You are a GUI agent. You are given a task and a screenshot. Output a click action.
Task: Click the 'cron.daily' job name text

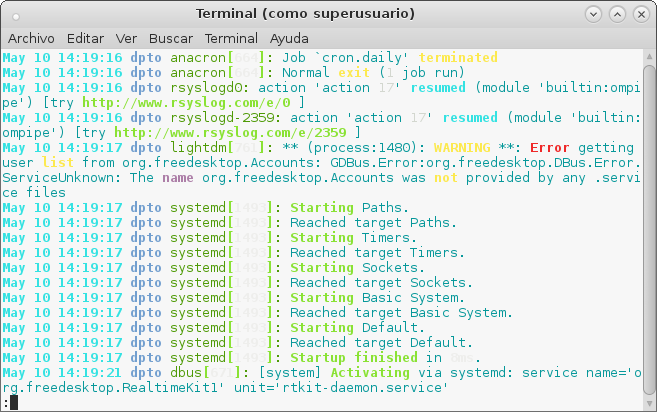362,57
